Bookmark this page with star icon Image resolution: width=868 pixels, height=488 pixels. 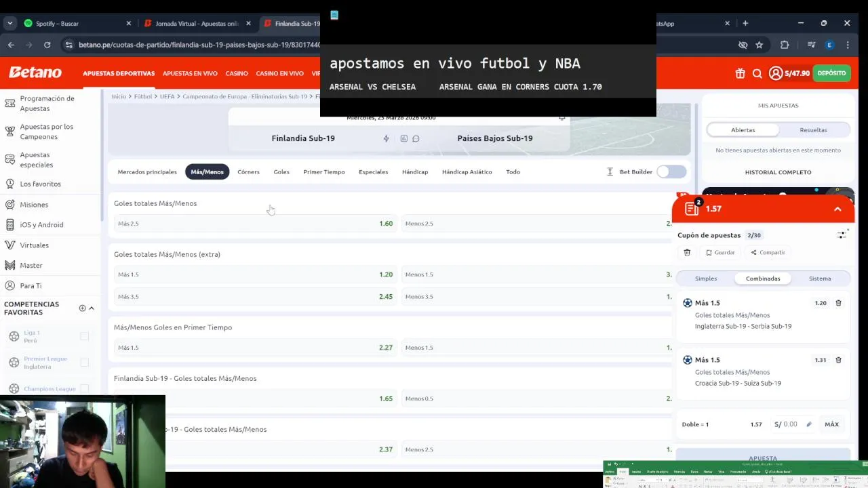(x=759, y=45)
